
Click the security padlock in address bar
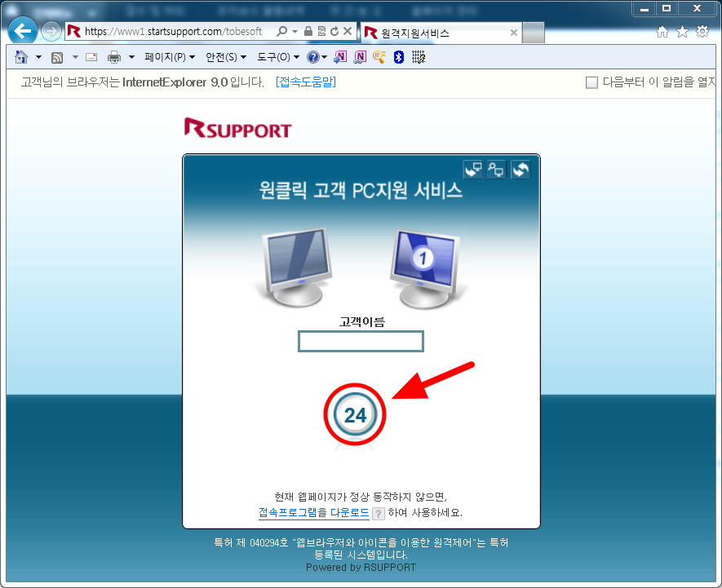click(x=308, y=31)
